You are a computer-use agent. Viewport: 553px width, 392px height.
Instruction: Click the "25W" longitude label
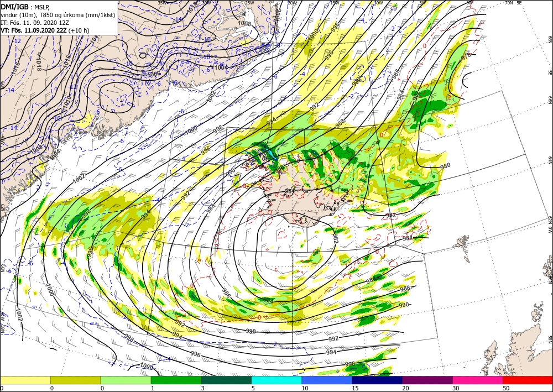point(249,3)
